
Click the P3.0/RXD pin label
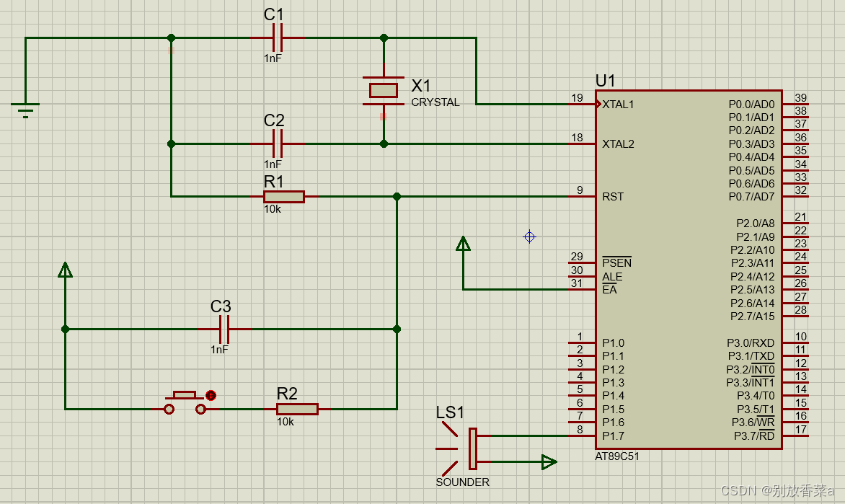[750, 342]
